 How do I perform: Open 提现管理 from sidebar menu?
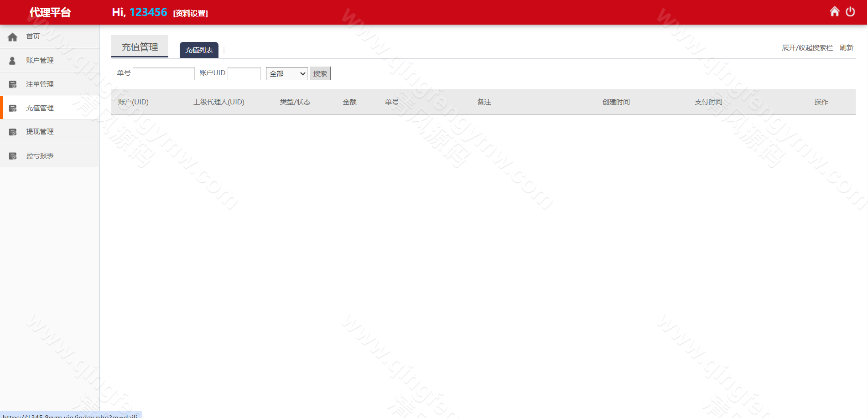tap(40, 132)
